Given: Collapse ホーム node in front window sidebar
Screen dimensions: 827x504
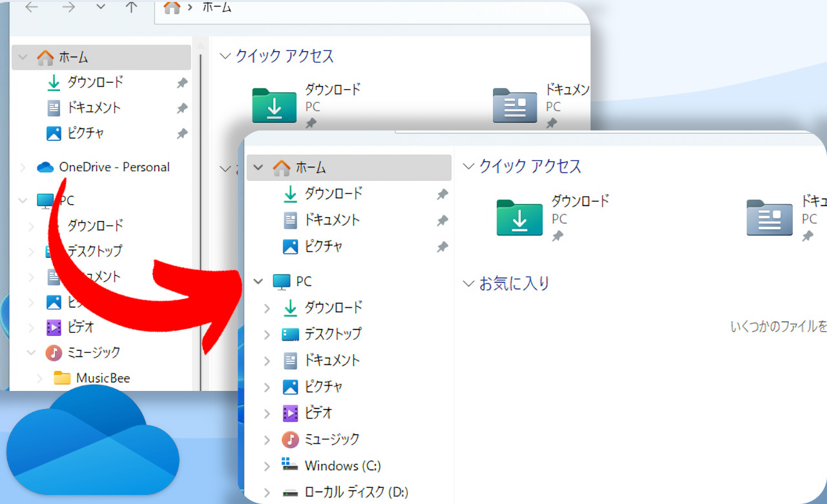Looking at the screenshot, I should (258, 168).
